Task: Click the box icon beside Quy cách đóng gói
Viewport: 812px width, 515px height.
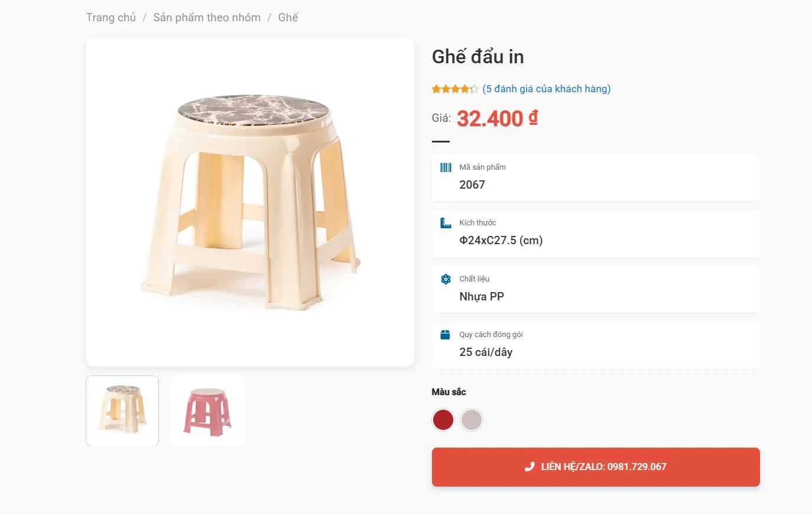Action: 446,335
